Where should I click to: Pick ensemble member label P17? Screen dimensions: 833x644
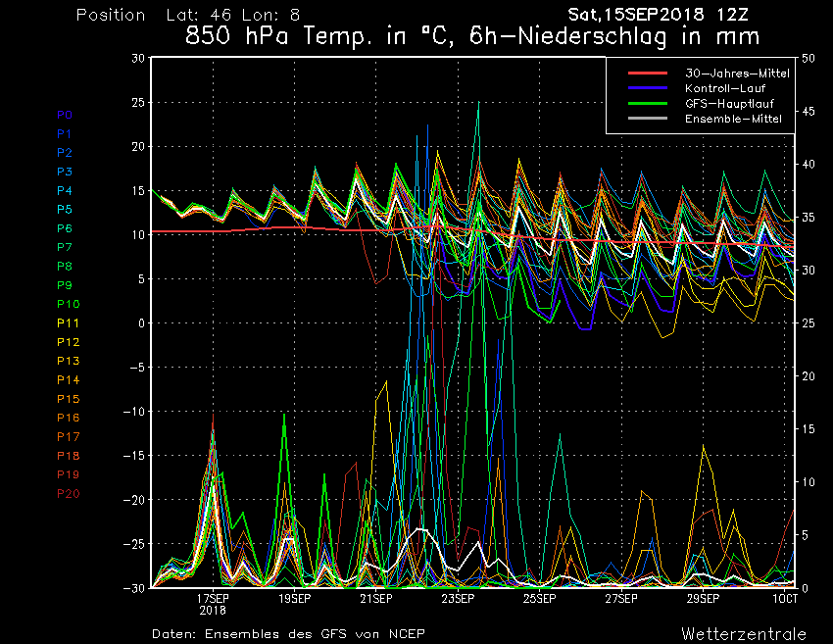pyautogui.click(x=68, y=437)
